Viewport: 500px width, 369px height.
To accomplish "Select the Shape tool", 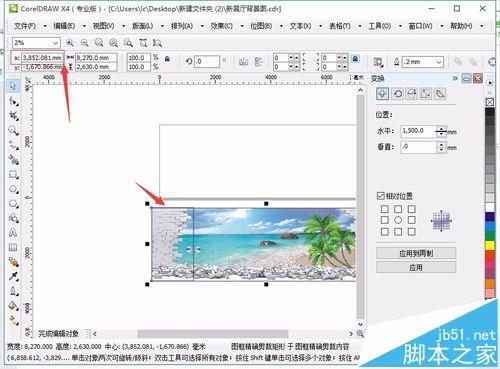I will point(13,101).
